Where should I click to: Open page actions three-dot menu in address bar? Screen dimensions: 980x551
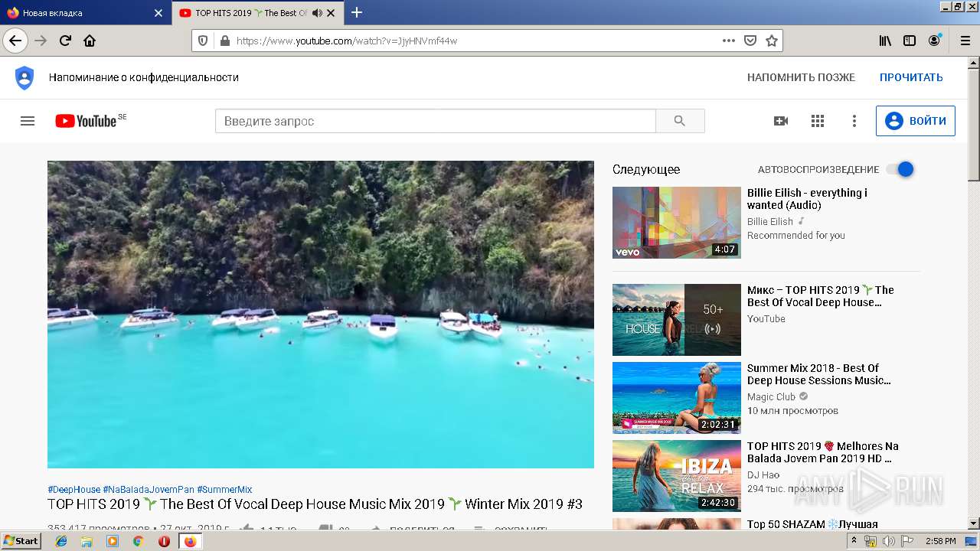click(x=729, y=41)
